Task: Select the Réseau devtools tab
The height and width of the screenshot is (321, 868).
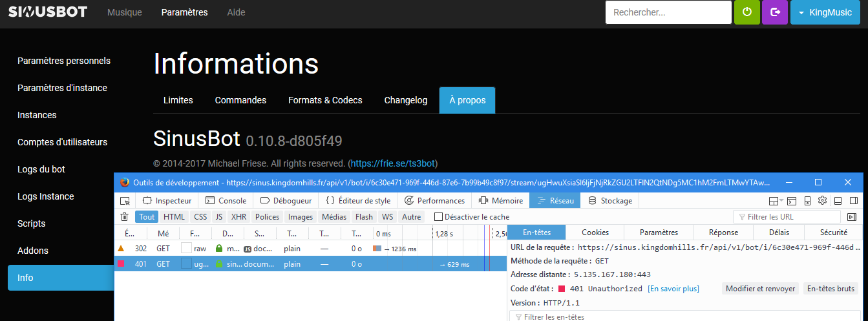Action: 555,201
